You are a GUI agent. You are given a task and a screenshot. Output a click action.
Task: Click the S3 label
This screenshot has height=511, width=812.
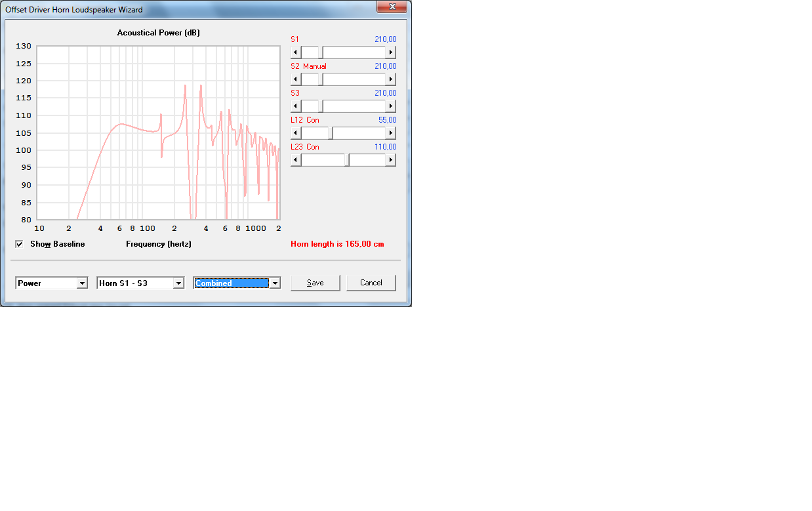(x=294, y=93)
